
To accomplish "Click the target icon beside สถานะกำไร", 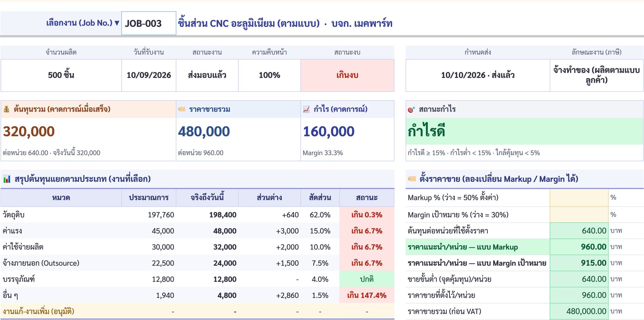I will [411, 109].
